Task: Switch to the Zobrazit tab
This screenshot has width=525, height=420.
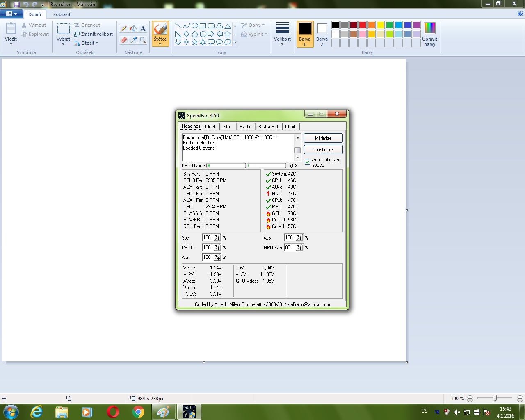Action: click(62, 14)
